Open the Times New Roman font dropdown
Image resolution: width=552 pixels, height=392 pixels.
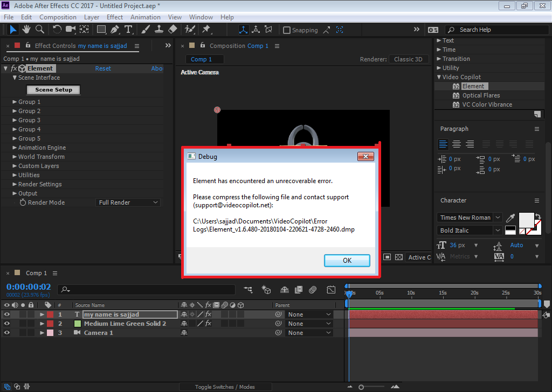tap(470, 218)
